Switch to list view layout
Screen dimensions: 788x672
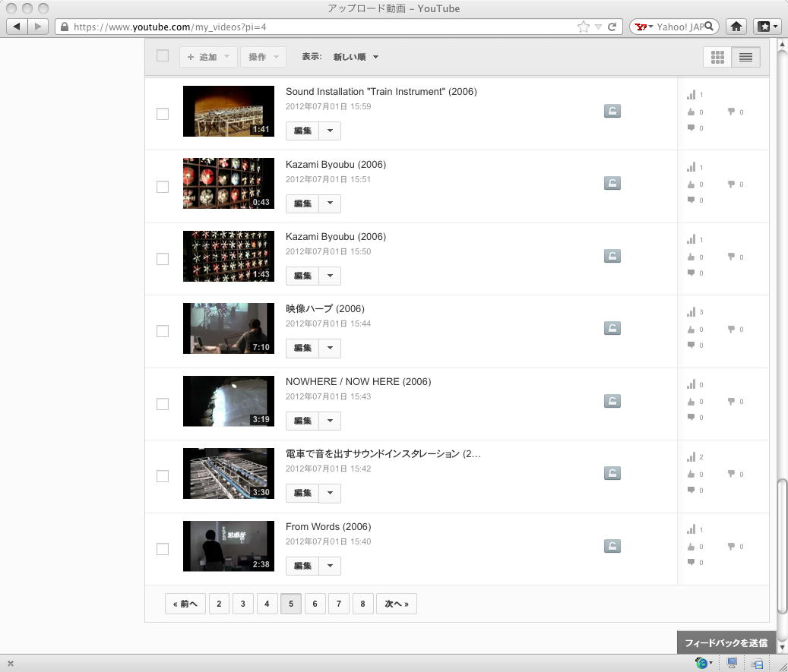[745, 57]
